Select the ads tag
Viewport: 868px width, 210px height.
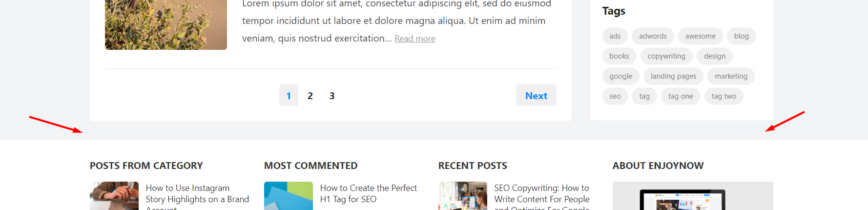coord(615,36)
